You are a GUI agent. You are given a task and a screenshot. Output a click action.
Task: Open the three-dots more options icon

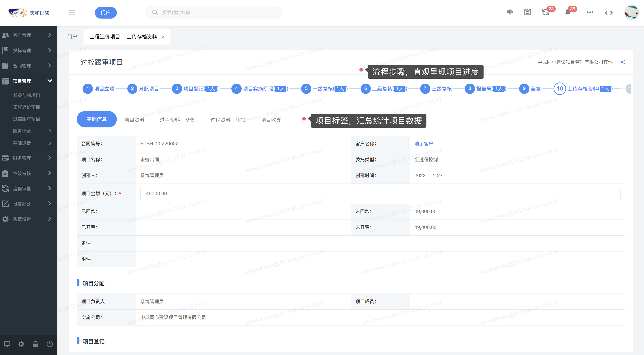coord(590,12)
